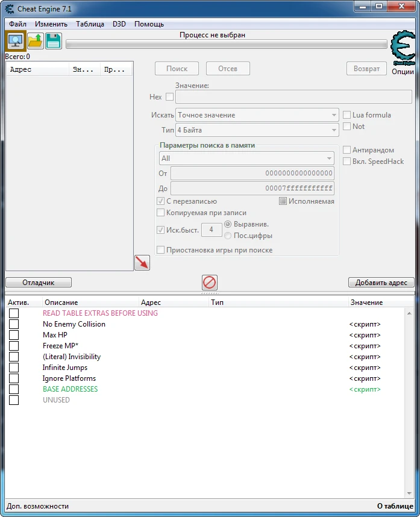
Task: Select the Выравнив. radio button
Action: [x=228, y=224]
